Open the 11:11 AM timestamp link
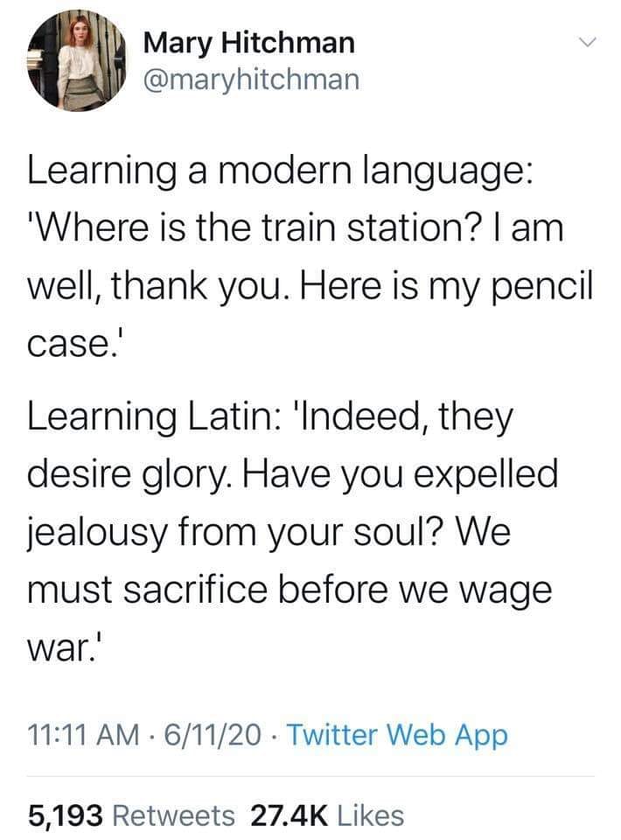 coord(83,734)
